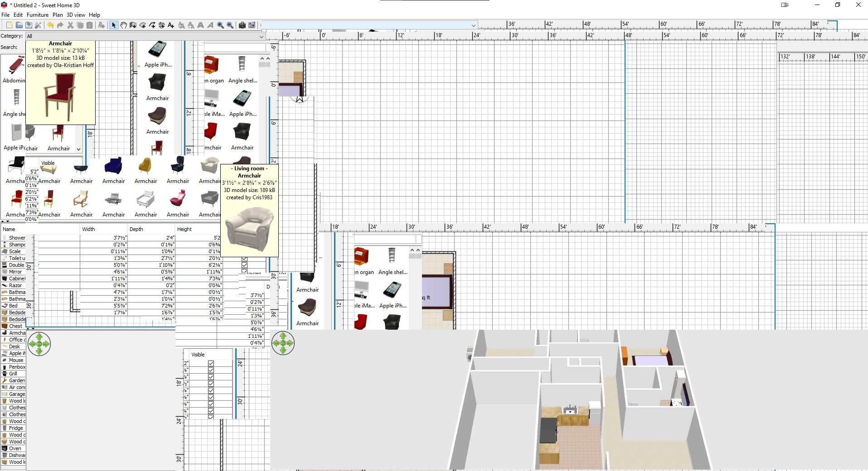
Task: Toggle the third checkbox under Visible column
Action: pyautogui.click(x=211, y=377)
